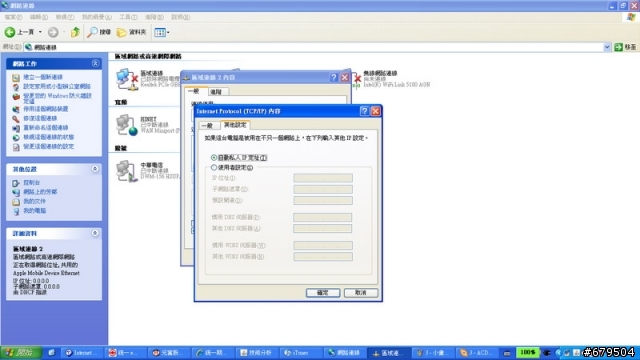Click the Search magnifier toolbar button
640x360 pixels.
point(99,32)
